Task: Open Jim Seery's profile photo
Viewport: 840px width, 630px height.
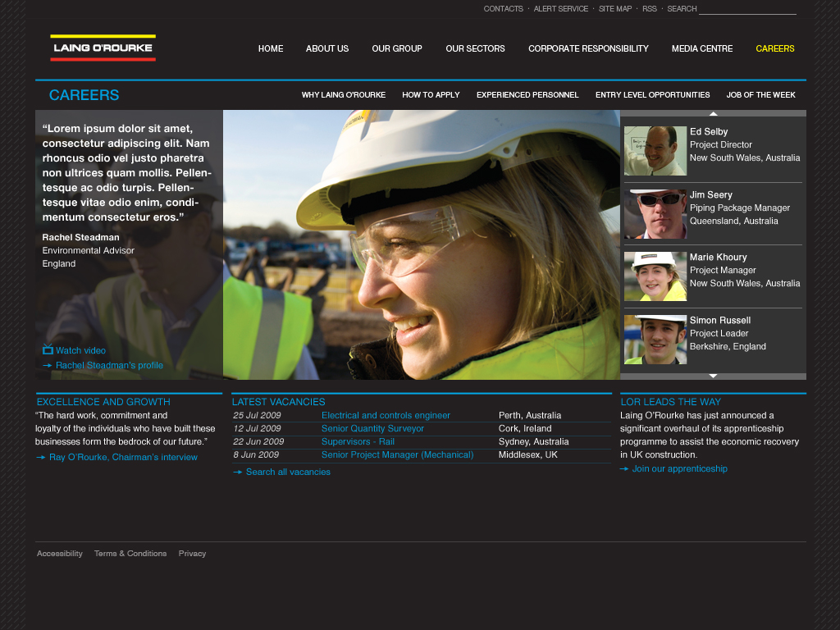Action: 655,214
